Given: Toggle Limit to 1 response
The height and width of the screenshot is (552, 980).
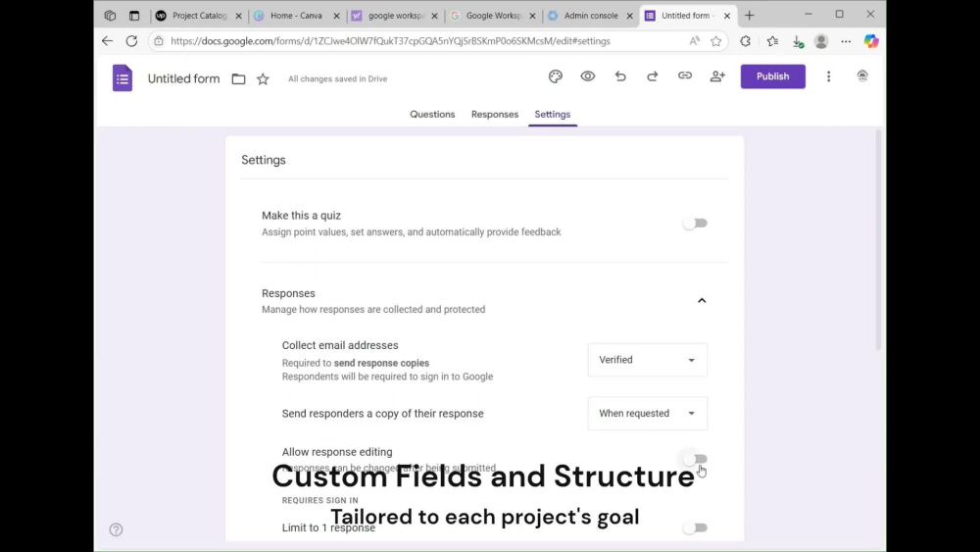Looking at the screenshot, I should 695,527.
